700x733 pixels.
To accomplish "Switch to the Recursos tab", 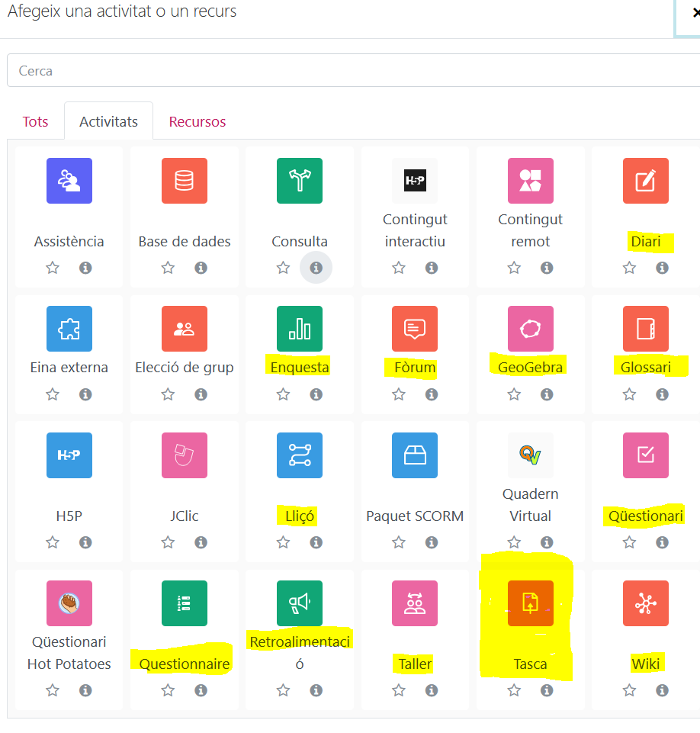I will tap(197, 122).
